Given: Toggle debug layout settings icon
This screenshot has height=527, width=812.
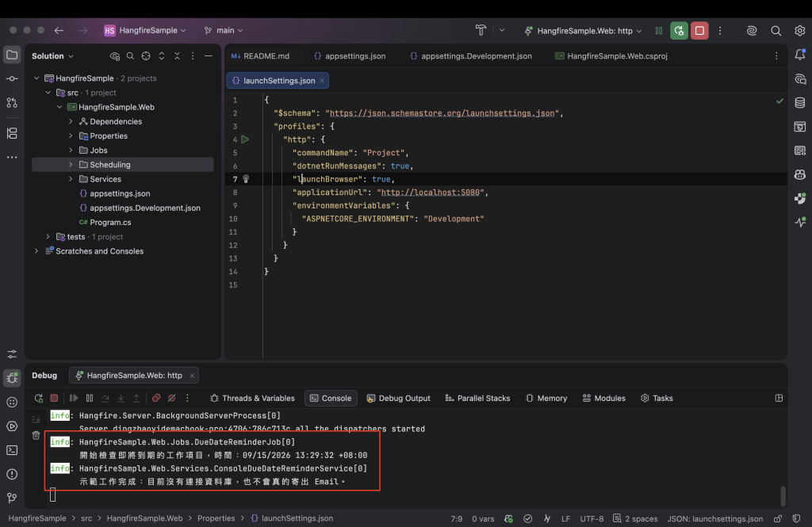Looking at the screenshot, I should point(779,398).
